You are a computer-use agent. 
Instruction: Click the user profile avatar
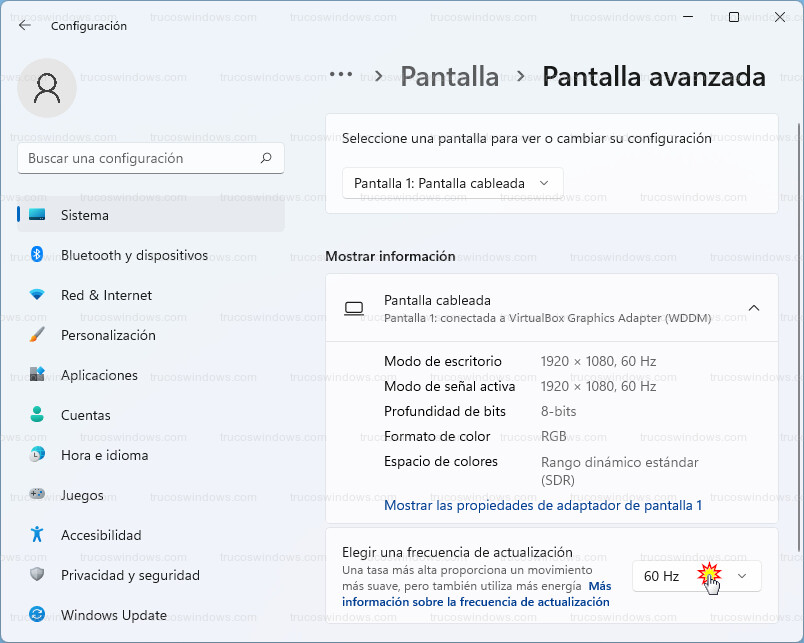pyautogui.click(x=47, y=88)
